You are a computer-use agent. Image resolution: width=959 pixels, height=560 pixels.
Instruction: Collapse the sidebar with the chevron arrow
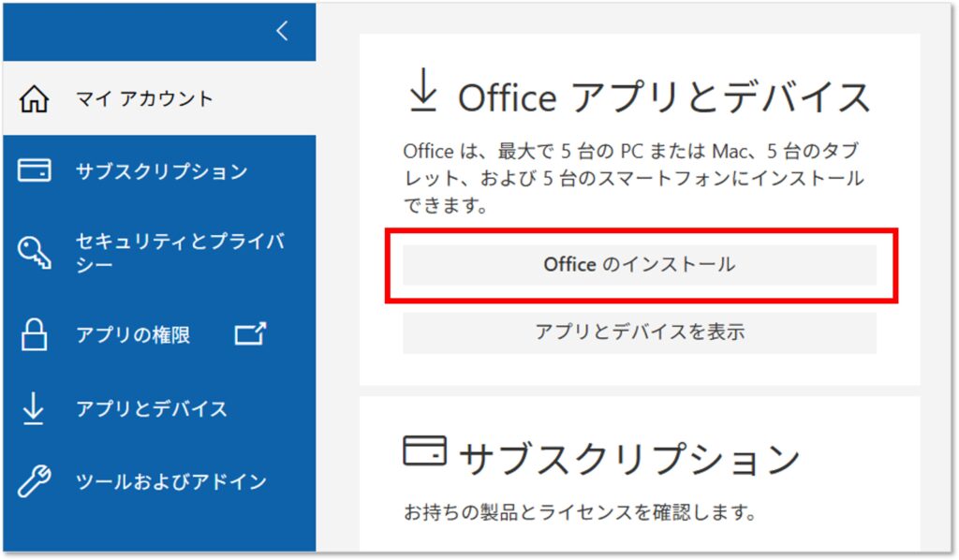[282, 31]
